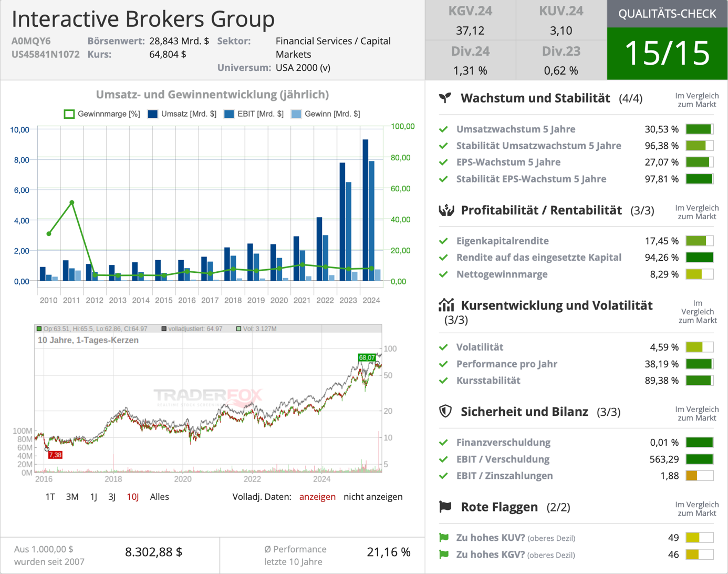The width and height of the screenshot is (728, 574).
Task: Click the WKN A0MQY6
Action: [31, 41]
